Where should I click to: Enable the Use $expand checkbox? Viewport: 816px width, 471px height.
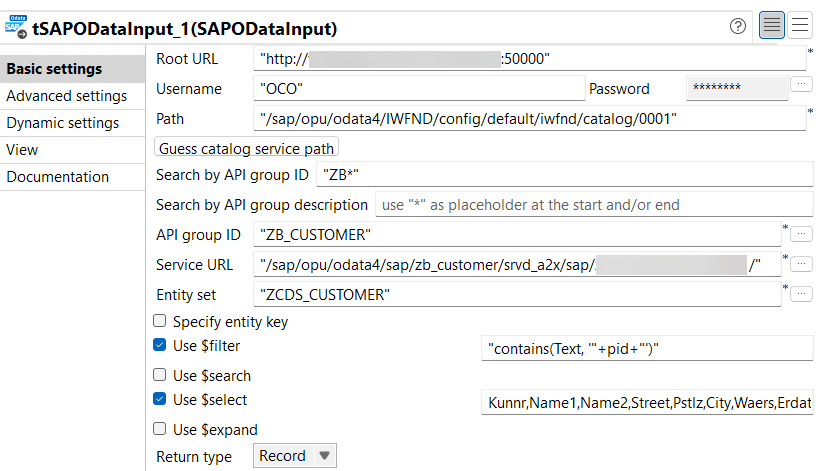(159, 430)
